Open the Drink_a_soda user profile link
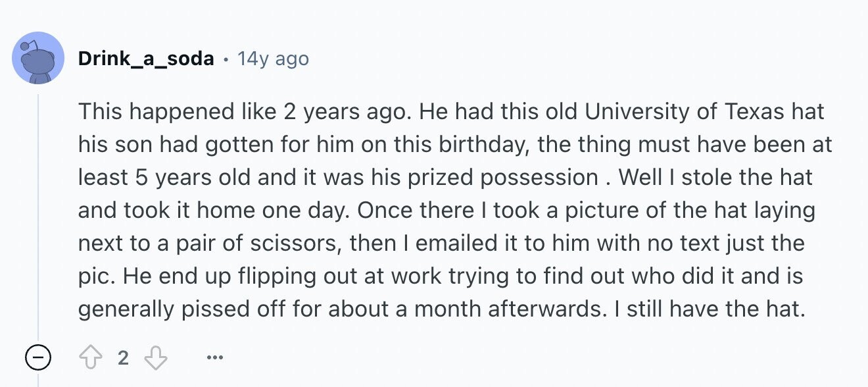Image resolution: width=868 pixels, height=387 pixels. (x=146, y=59)
